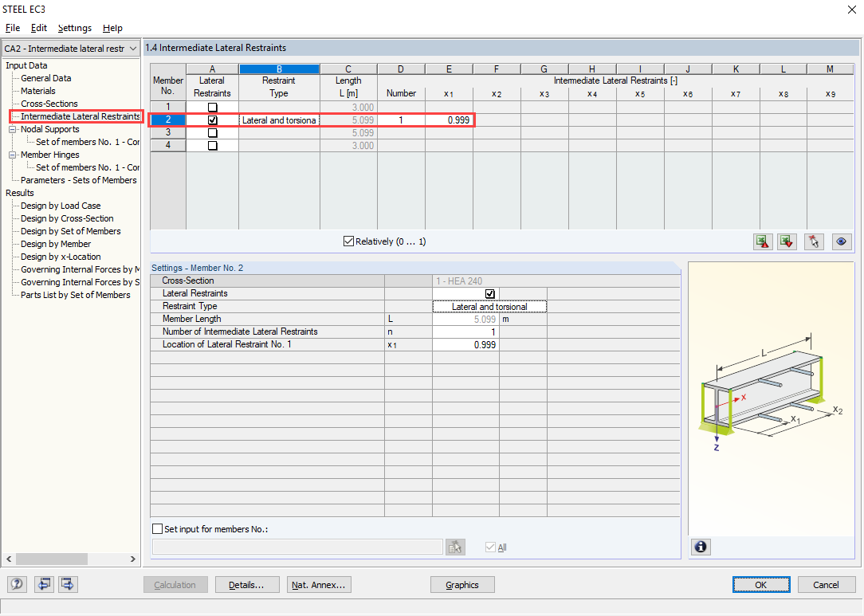
Task: Check Set input for members No.
Action: tap(157, 529)
